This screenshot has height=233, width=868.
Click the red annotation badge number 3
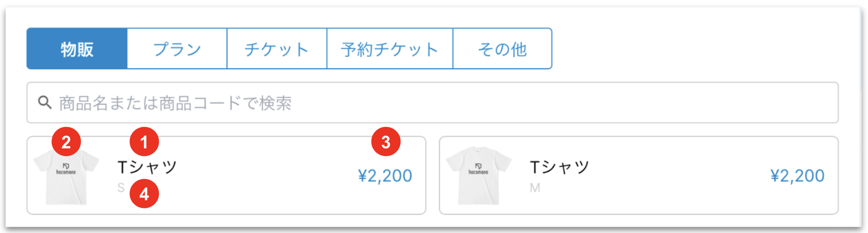tap(386, 142)
